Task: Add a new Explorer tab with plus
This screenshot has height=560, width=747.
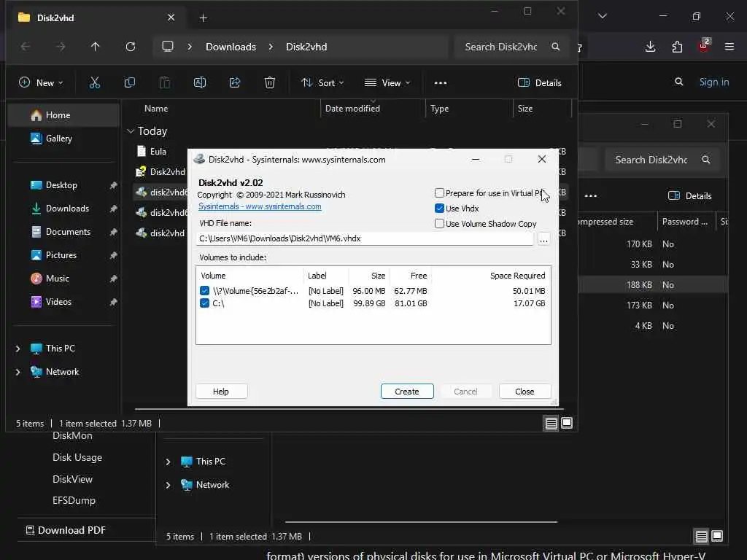Action: pos(203,18)
